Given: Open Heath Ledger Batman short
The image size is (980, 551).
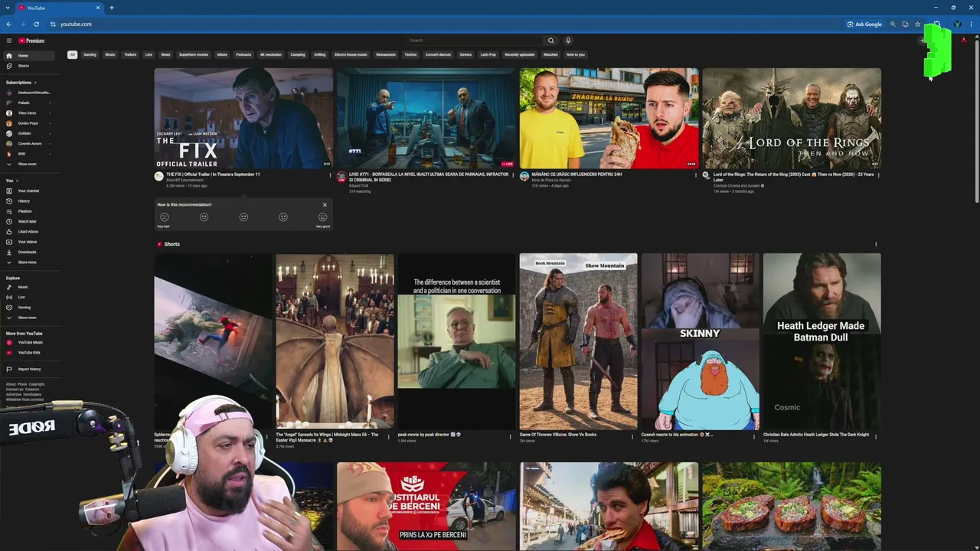Looking at the screenshot, I should pyautogui.click(x=822, y=341).
